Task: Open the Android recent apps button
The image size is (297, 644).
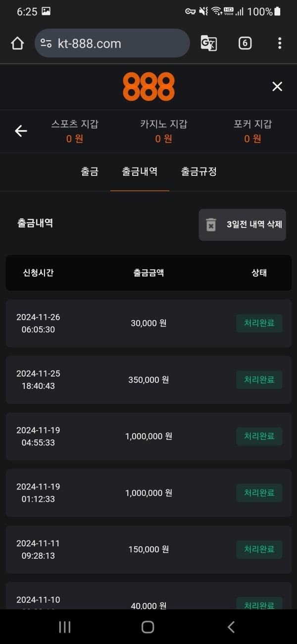Action: click(x=64, y=627)
